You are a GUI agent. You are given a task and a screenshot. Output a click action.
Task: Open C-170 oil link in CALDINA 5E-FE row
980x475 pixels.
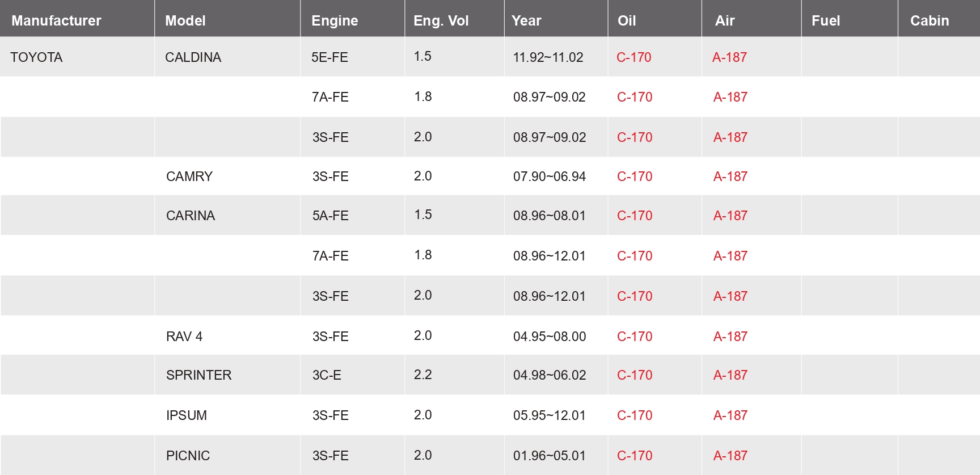pyautogui.click(x=633, y=57)
